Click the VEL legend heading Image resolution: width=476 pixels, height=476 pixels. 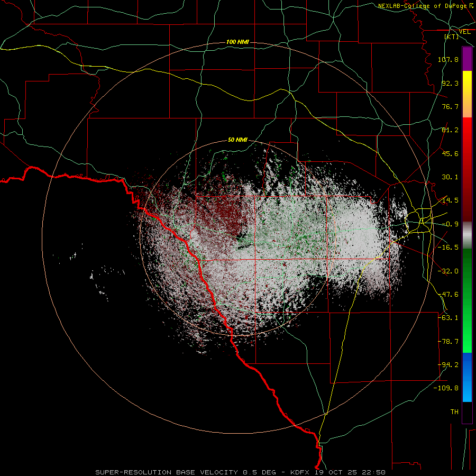click(464, 32)
